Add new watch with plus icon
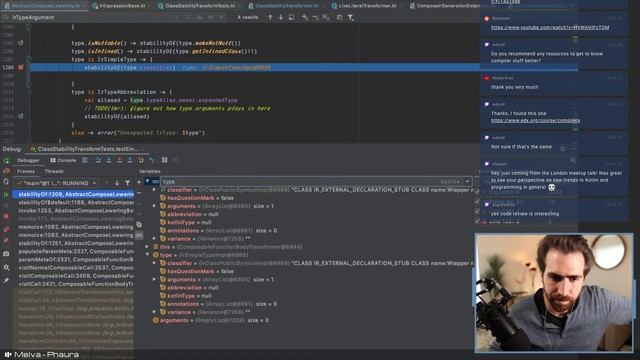Viewport: 640px width, 360px height. (139, 182)
